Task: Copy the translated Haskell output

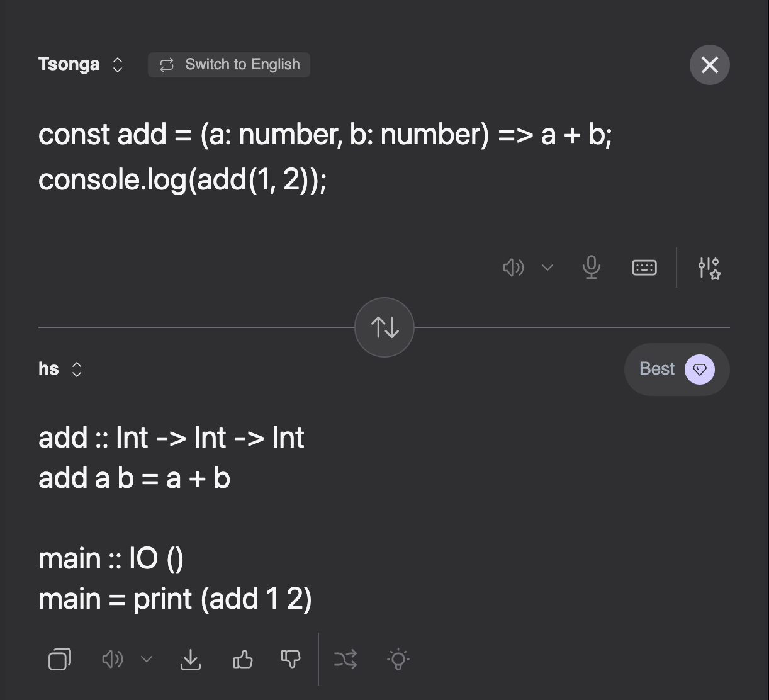Action: [60, 659]
